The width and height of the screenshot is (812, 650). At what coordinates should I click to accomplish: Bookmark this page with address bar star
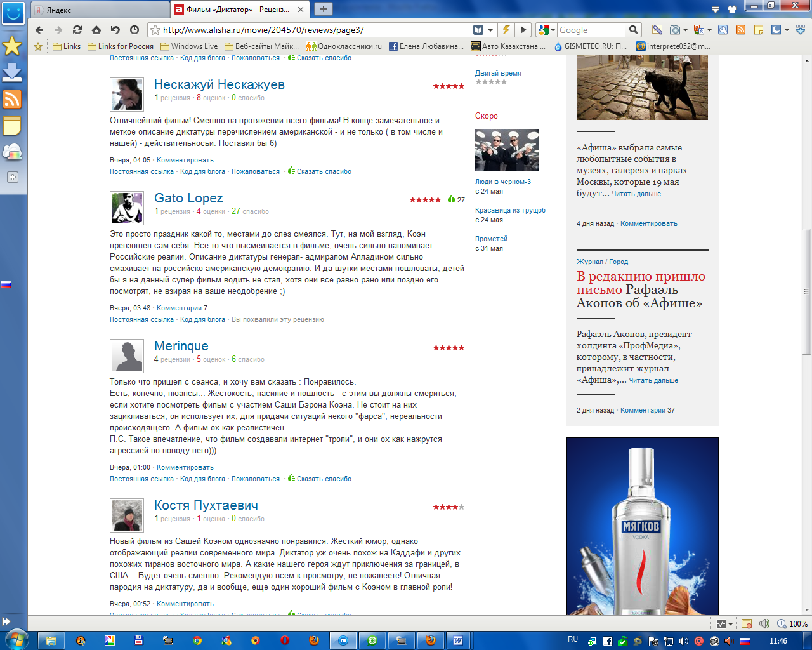(x=155, y=30)
